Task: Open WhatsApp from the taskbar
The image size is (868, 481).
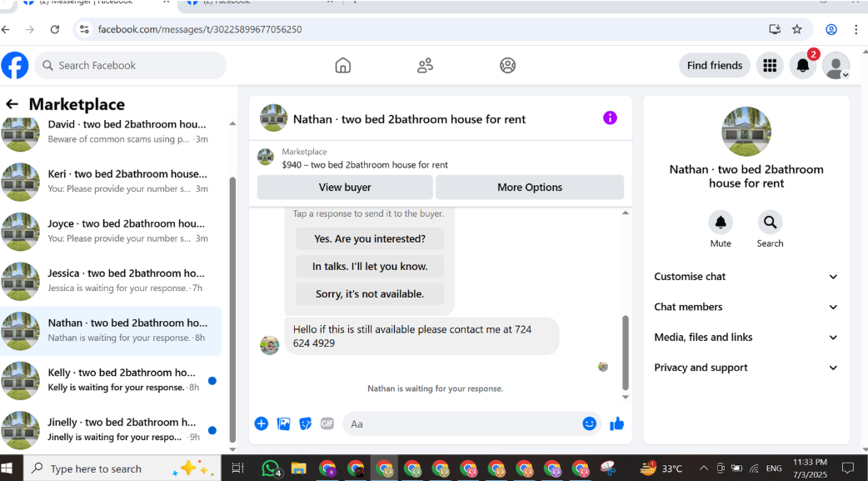Action: 272,468
